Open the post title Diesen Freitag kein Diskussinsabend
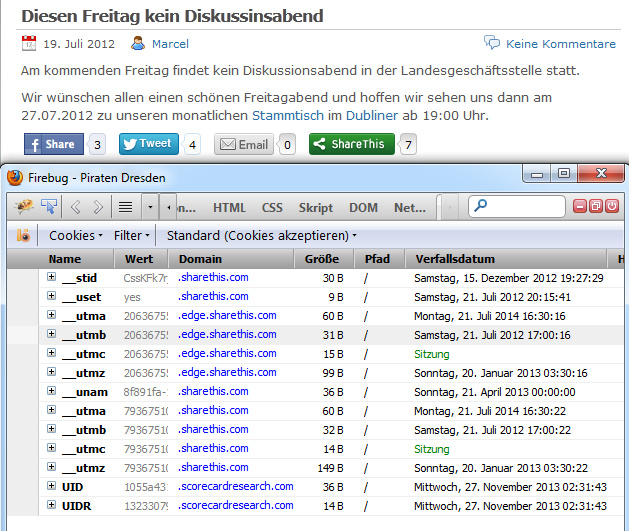Image resolution: width=629 pixels, height=531 pixels. pyautogui.click(x=172, y=16)
